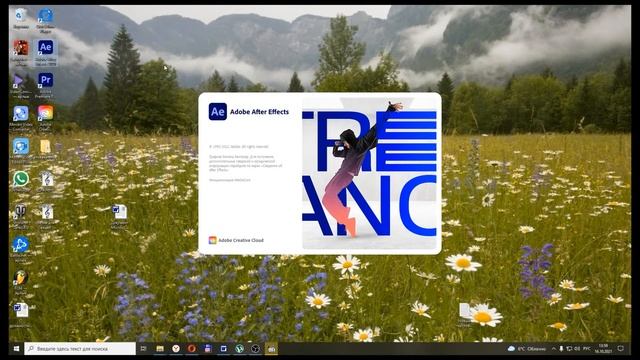
Task: Open the Yandex browser taskbar icon
Action: coord(176,349)
